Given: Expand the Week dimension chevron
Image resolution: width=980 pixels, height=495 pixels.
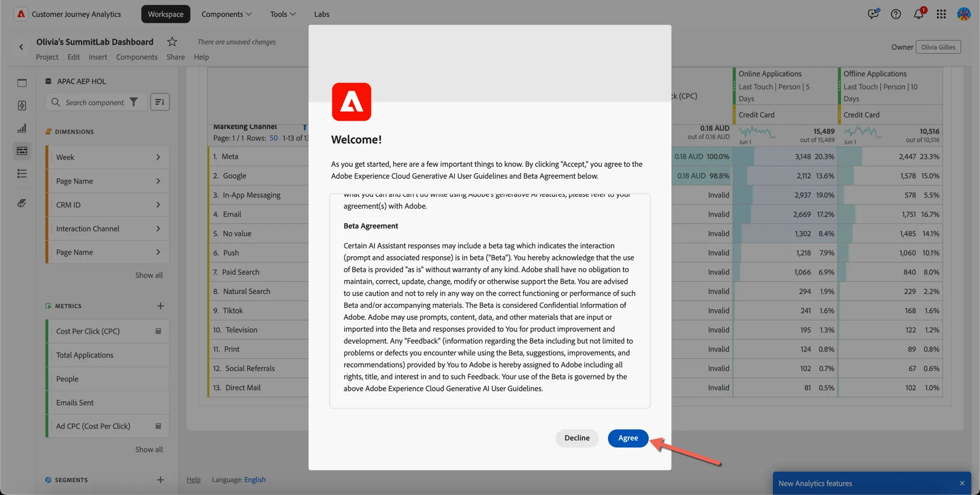Looking at the screenshot, I should point(158,157).
